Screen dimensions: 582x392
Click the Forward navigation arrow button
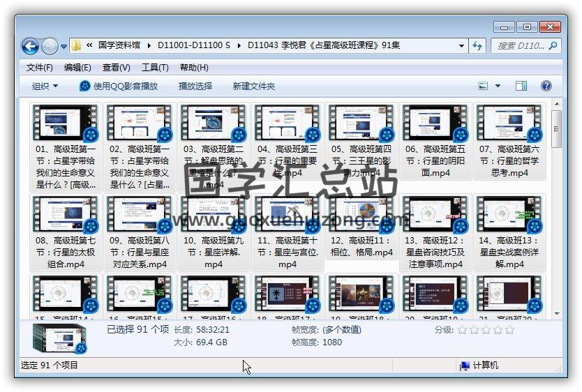[50, 47]
